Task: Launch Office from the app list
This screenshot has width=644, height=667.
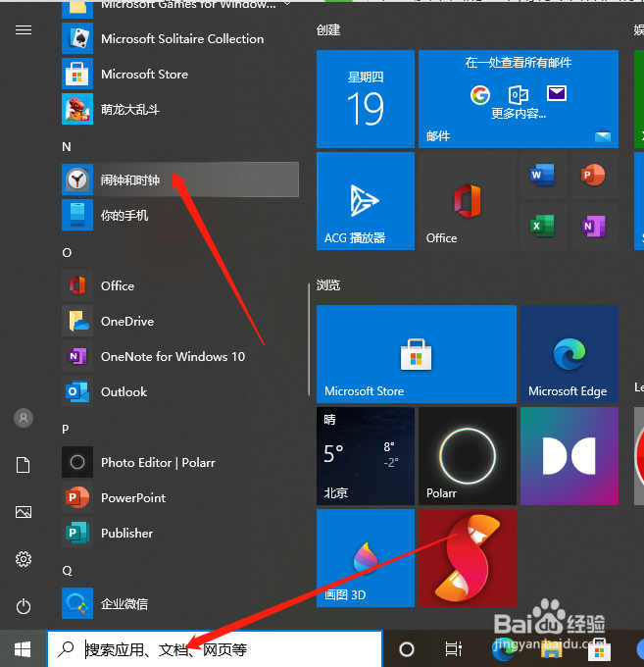Action: (x=180, y=285)
